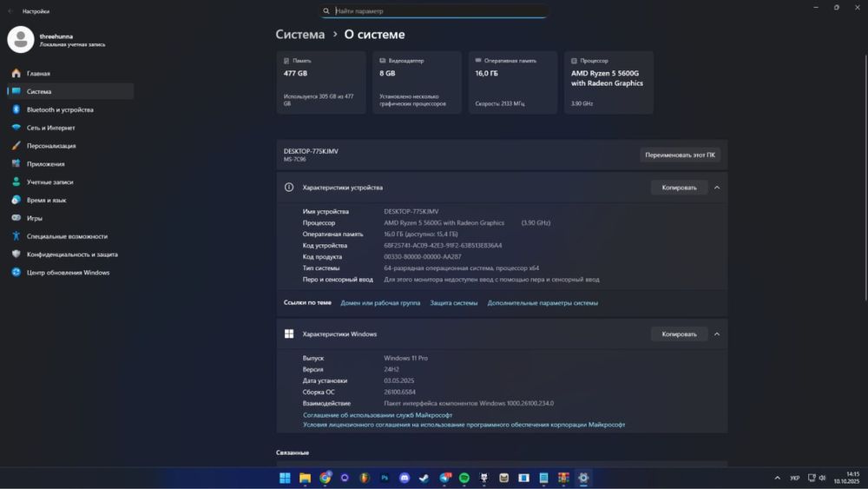Open Учетные записи person icon

point(16,182)
